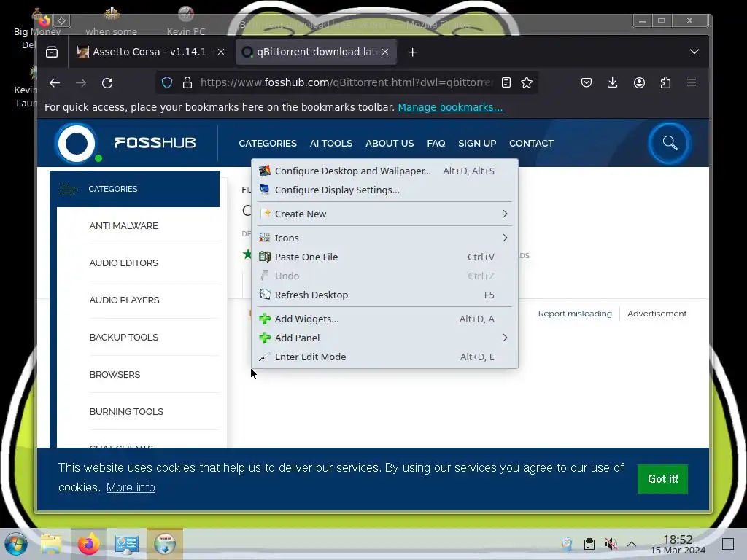The height and width of the screenshot is (560, 747).
Task: Open the tracking protection shield icon
Action: pos(167,83)
